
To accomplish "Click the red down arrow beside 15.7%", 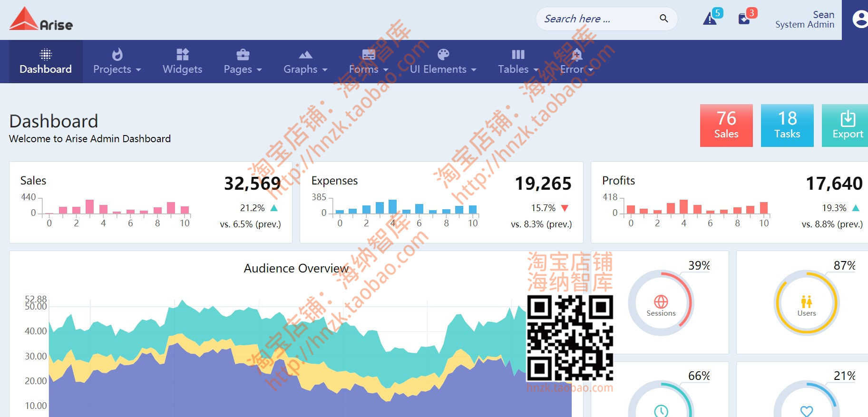I will coord(565,208).
